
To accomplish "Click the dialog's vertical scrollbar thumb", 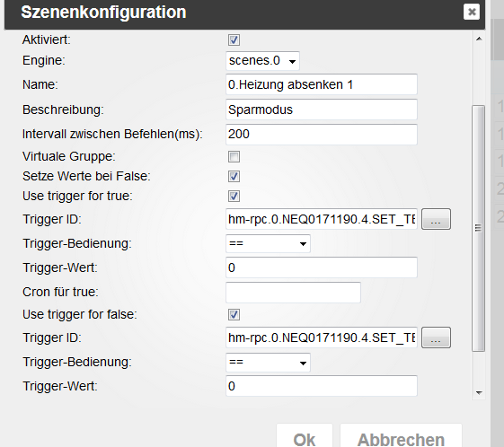I will (479, 228).
